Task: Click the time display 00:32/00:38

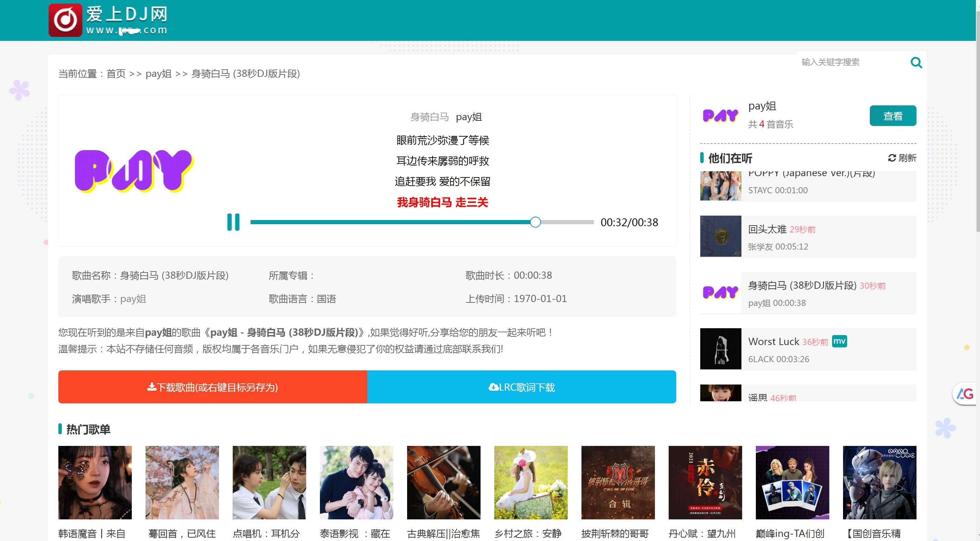Action: (x=629, y=222)
